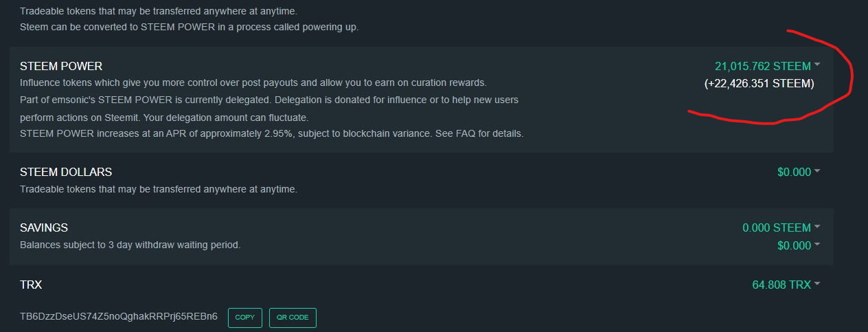Open the See FAQ for details text

click(x=479, y=133)
